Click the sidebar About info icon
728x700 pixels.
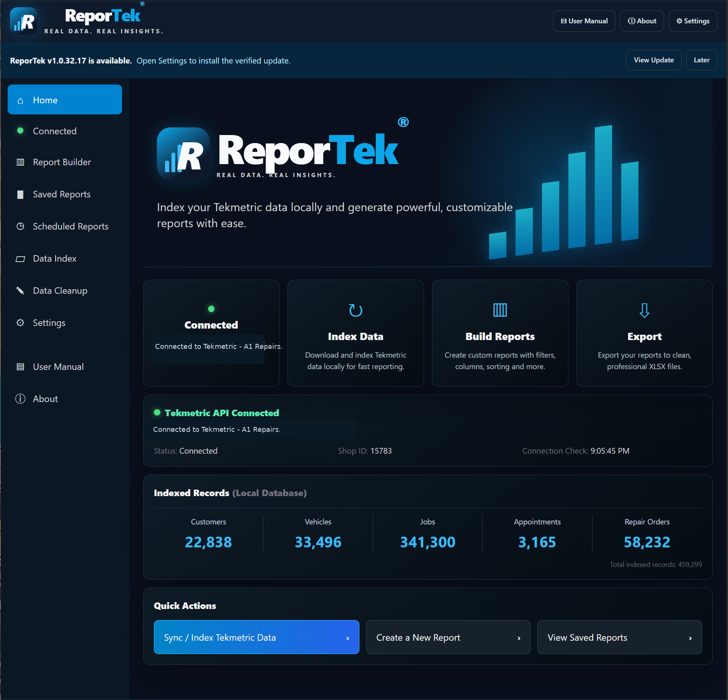[x=20, y=399]
